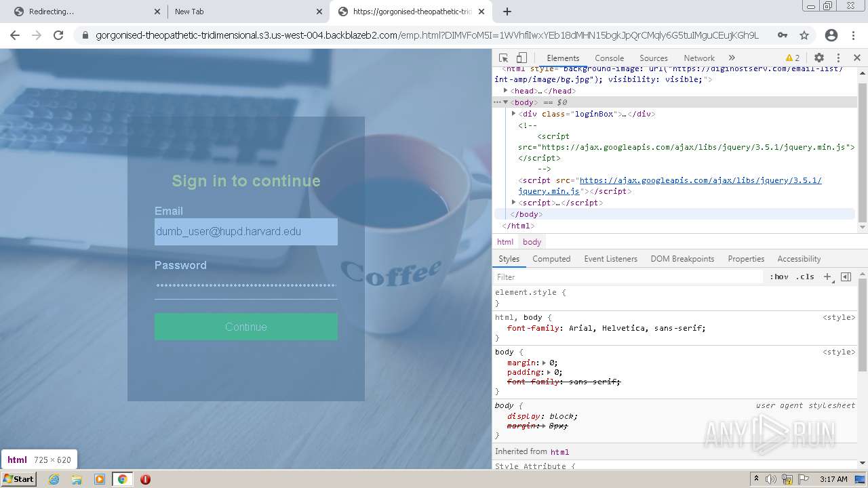Screen dimensions: 868x488
Task: Open the Accessibility sub-tab
Action: 799,259
